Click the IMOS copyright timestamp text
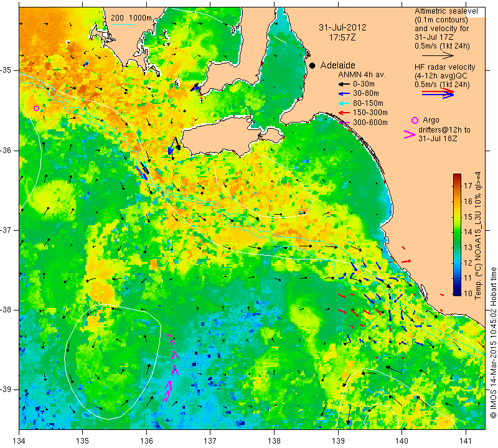 (x=493, y=343)
